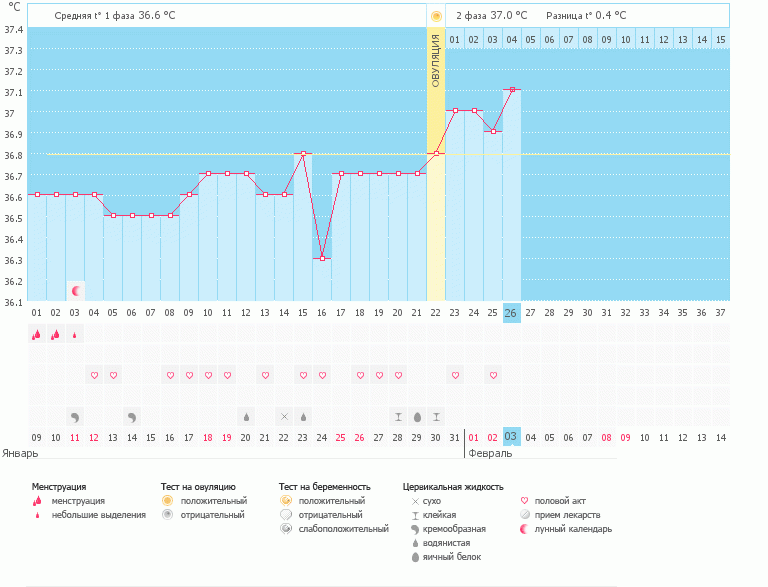The width and height of the screenshot is (768, 587).
Task: Click red date 25 in January row
Action: tap(341, 438)
